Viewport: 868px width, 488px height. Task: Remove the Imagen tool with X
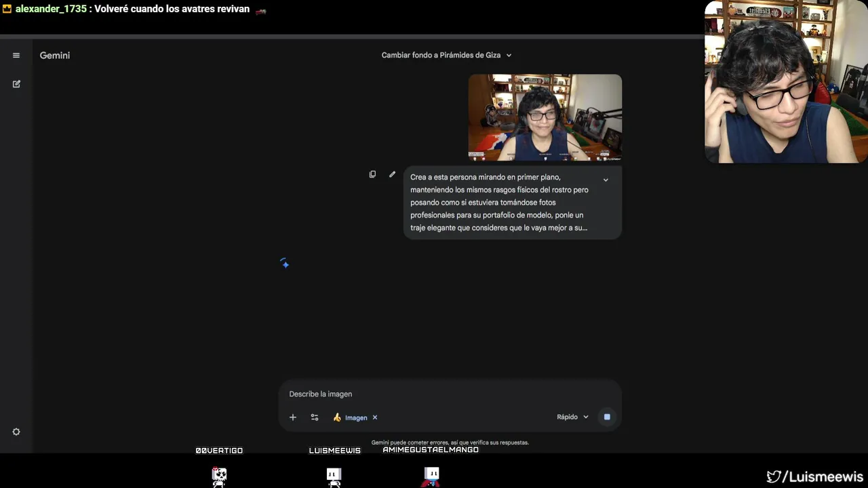pos(374,418)
